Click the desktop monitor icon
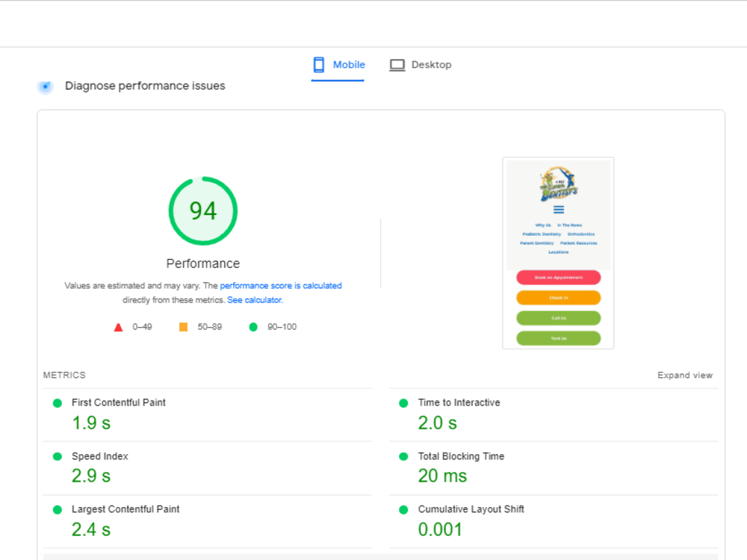The width and height of the screenshot is (747, 560). pyautogui.click(x=397, y=65)
